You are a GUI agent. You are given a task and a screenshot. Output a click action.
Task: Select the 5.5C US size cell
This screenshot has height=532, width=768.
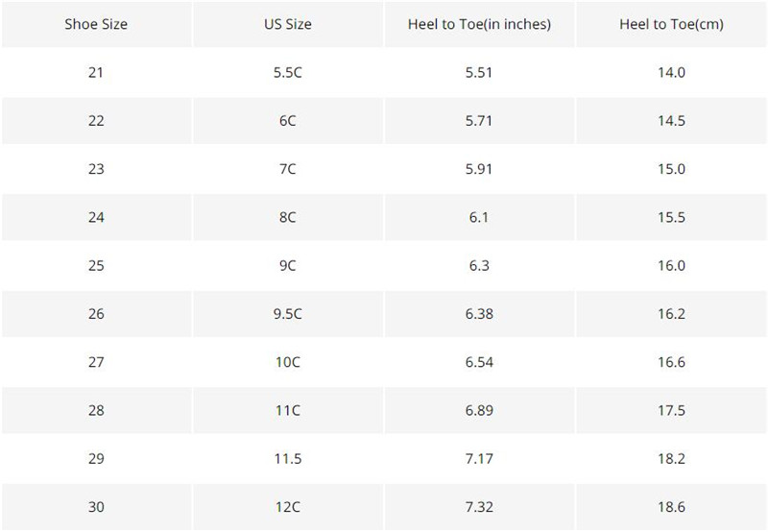pos(287,72)
